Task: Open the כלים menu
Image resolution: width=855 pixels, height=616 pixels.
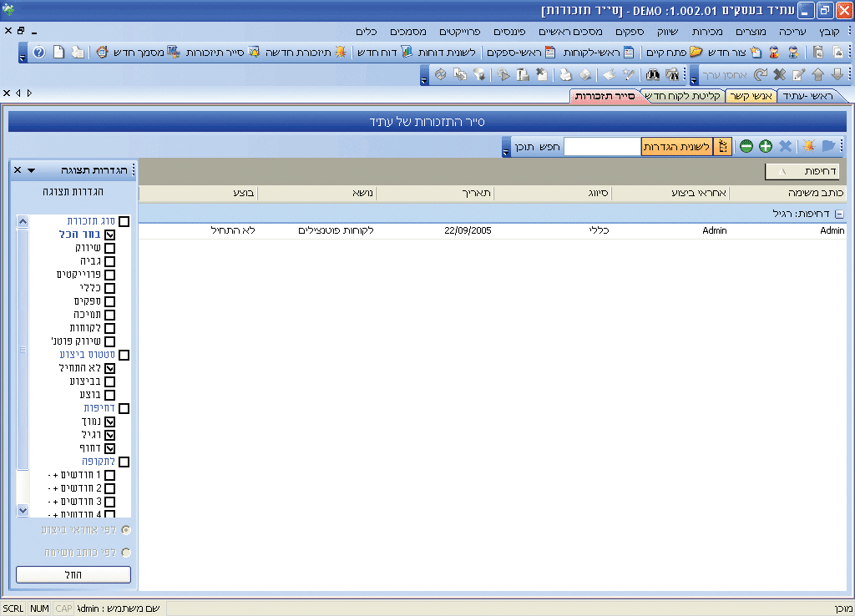Action: [x=367, y=32]
